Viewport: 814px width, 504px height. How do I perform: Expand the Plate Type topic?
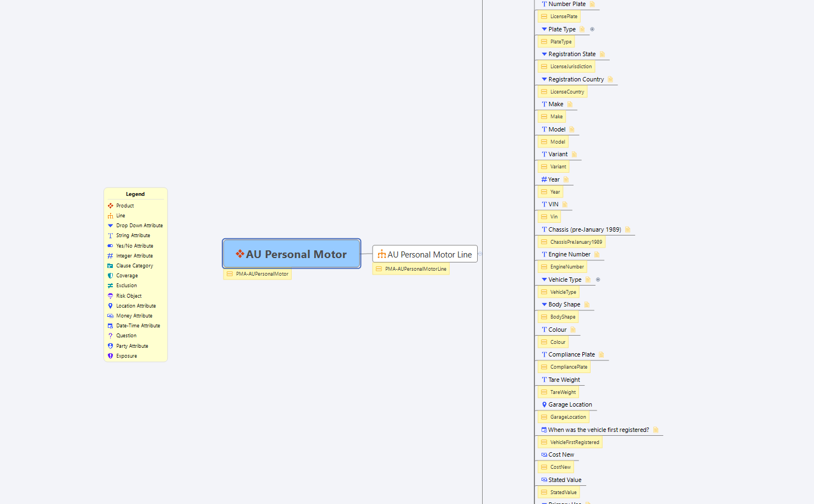pyautogui.click(x=592, y=30)
